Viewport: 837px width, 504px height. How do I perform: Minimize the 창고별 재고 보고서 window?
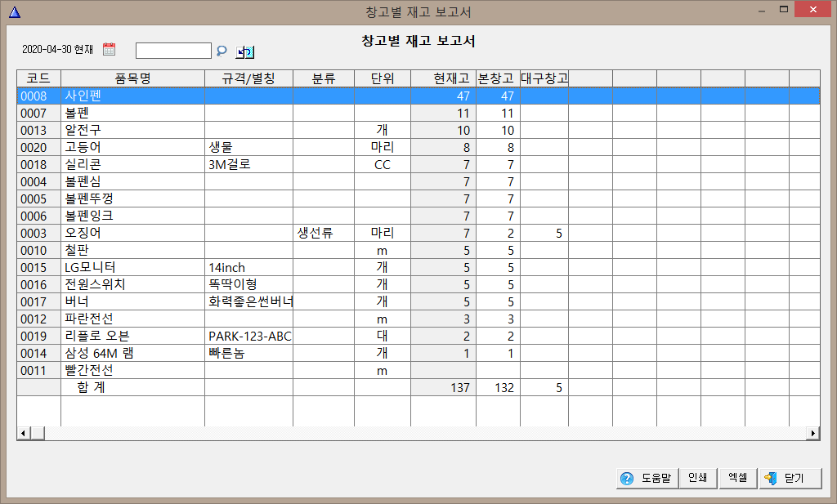pyautogui.click(x=762, y=10)
